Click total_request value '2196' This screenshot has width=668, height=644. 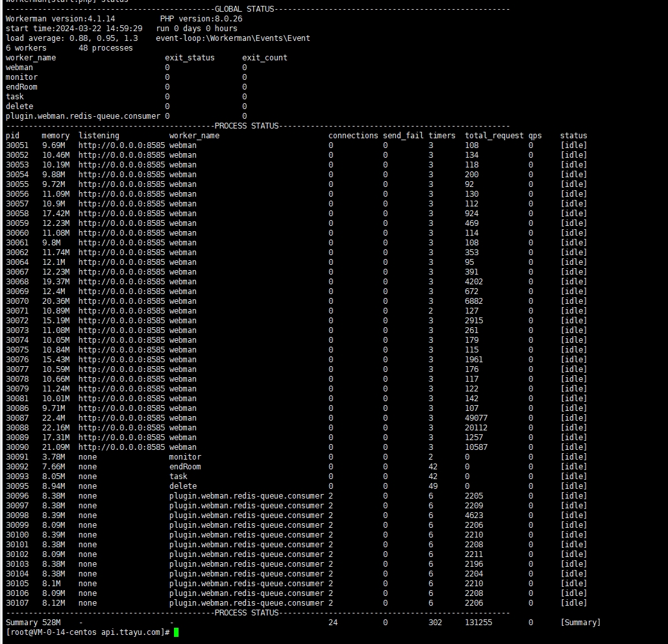coord(474,564)
